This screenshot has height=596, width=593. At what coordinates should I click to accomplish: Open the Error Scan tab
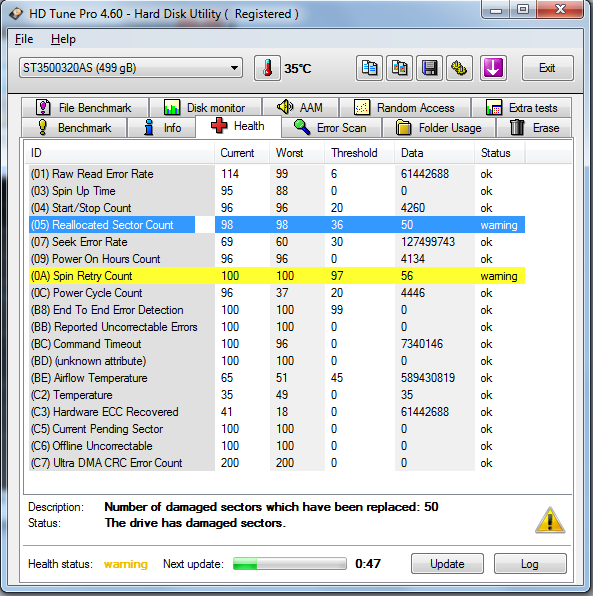pos(331,127)
